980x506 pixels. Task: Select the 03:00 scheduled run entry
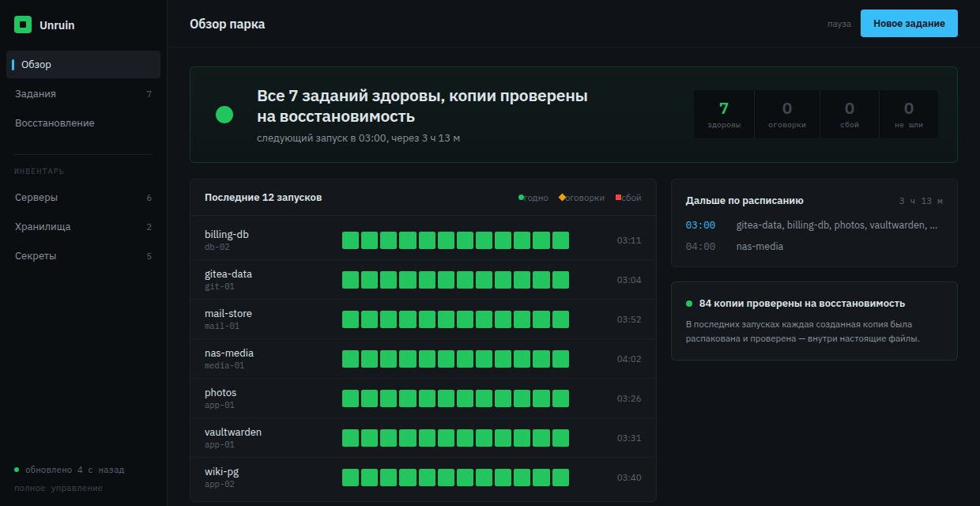[814, 225]
